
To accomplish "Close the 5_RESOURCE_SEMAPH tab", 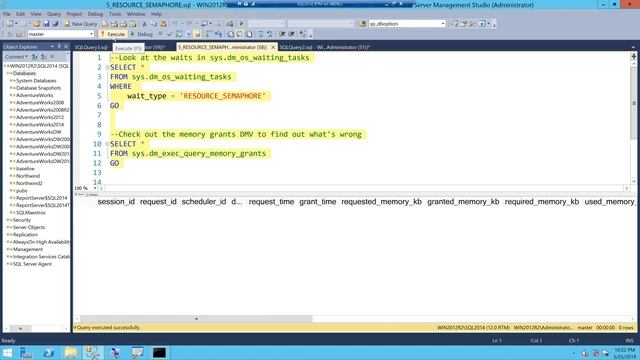I will click(x=273, y=47).
